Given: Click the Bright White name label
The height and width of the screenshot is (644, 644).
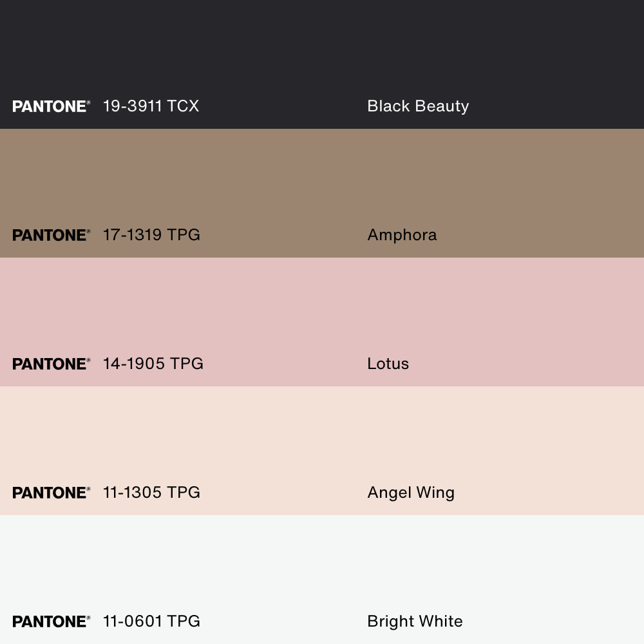Looking at the screenshot, I should pos(415,621).
